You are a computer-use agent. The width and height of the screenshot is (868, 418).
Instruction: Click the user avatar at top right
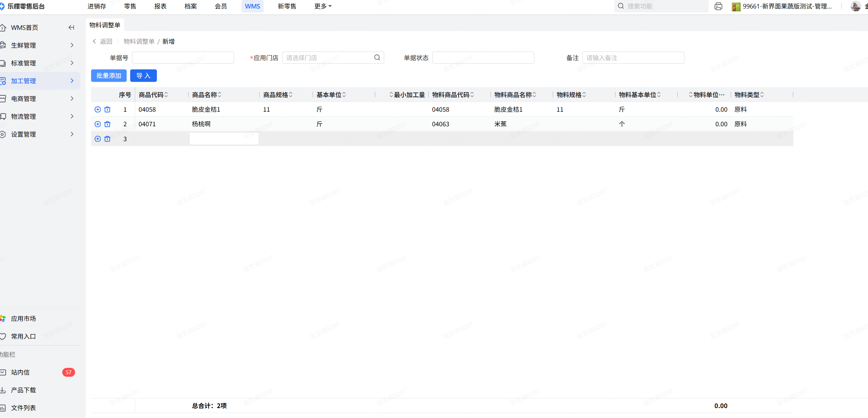[855, 6]
